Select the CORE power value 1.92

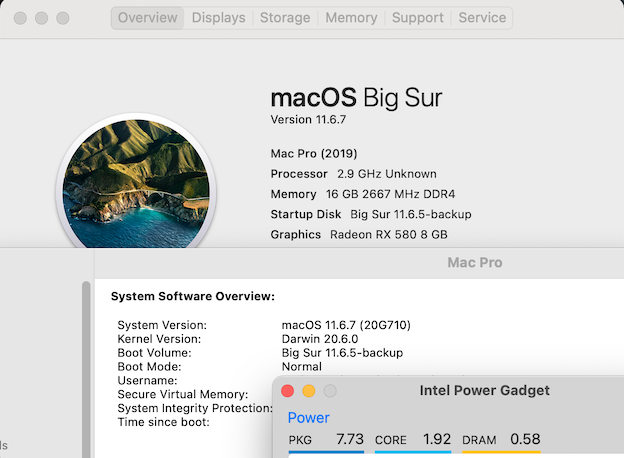point(437,439)
